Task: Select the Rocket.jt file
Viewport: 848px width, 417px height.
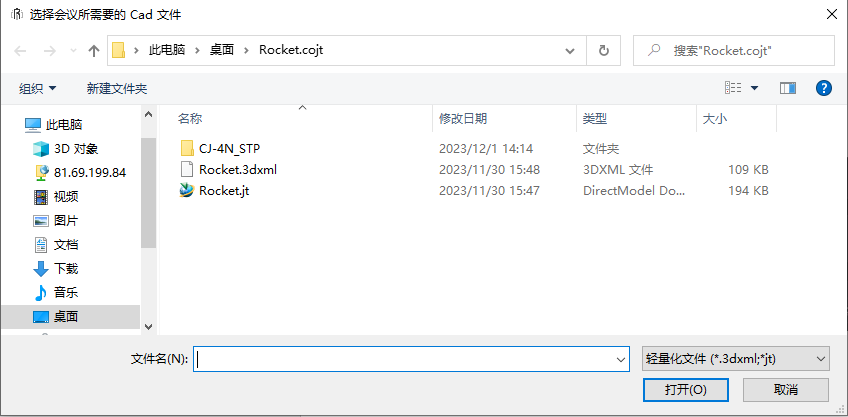Action: tap(224, 190)
